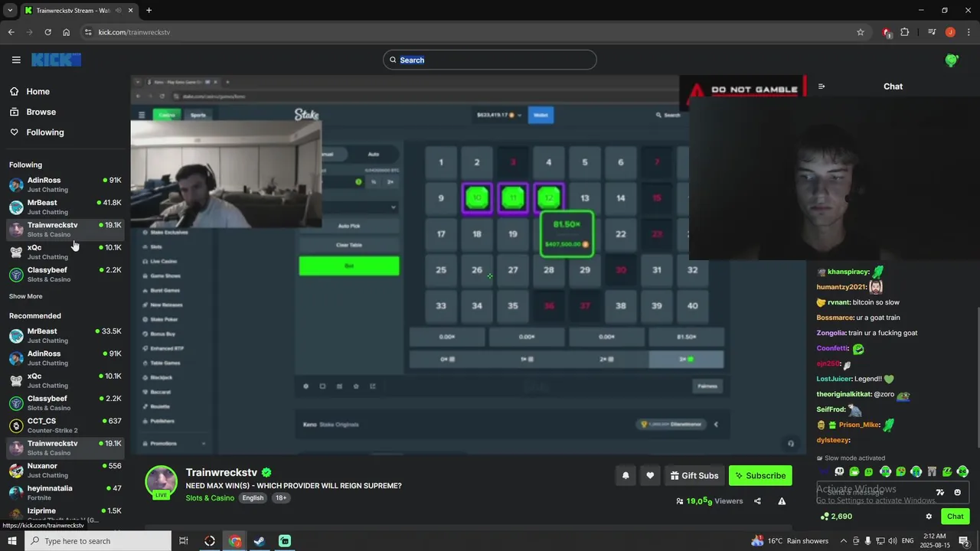Screen dimensions: 980x551
Task: Click Trainwreckstv profile avatar with LIVE badge
Action: (161, 482)
